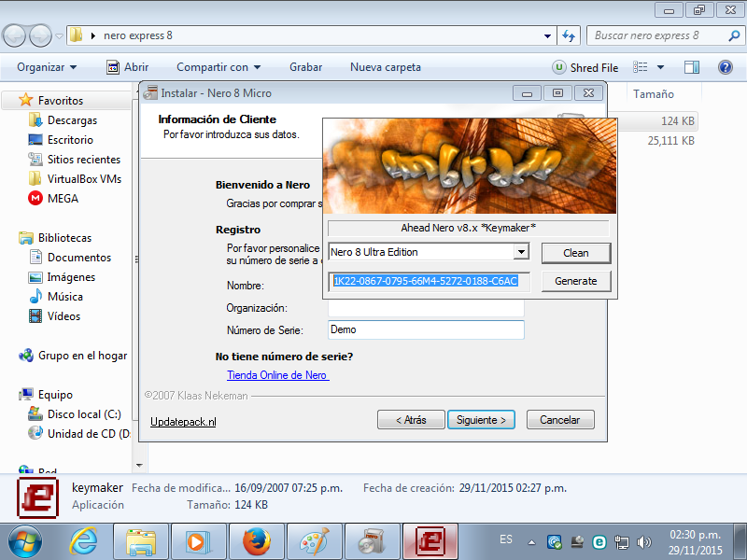Go forward in Explorer navigation
The height and width of the screenshot is (560, 747).
(x=41, y=35)
